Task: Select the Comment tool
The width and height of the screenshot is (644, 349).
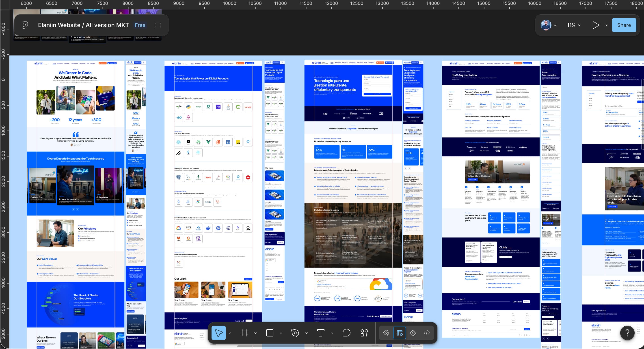Action: 346,333
